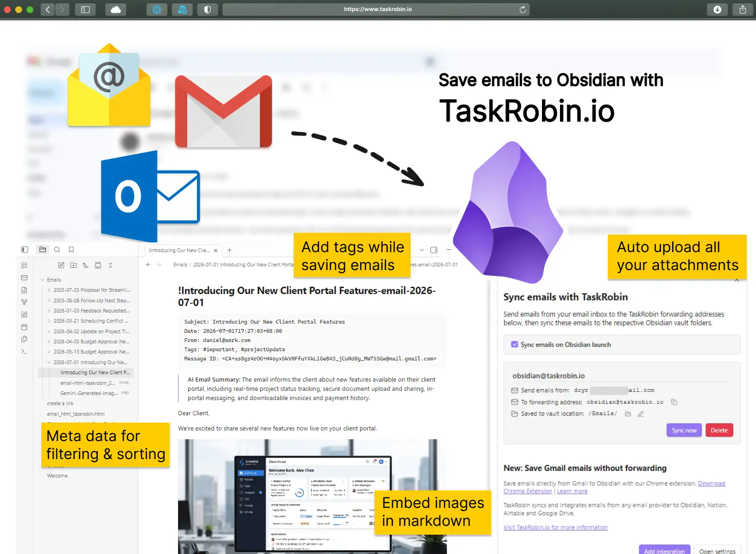
Task: Click browser sidebar toggle button
Action: [85, 9]
